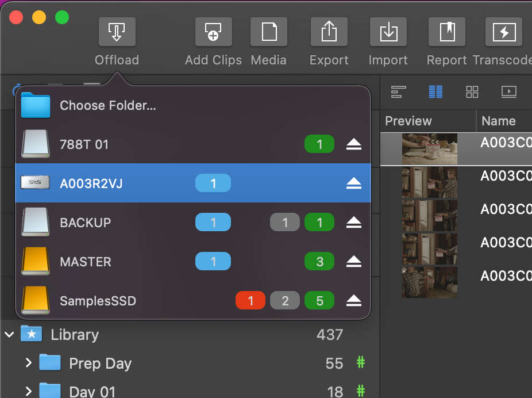Open the Add Clips tool

coord(213,32)
